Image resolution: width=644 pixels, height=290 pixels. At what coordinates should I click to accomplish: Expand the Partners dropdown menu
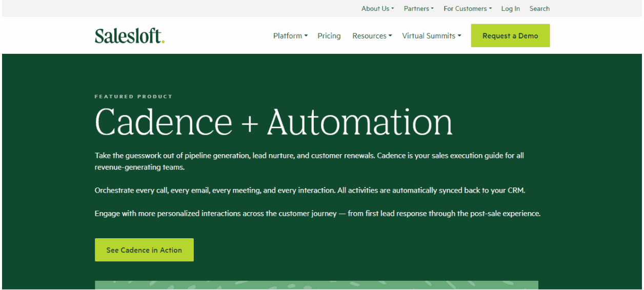[419, 9]
